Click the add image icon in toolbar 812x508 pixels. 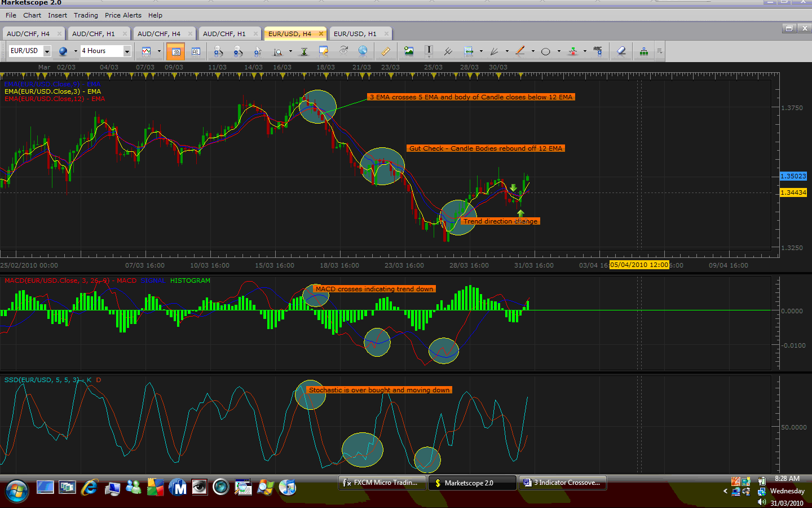pos(409,51)
